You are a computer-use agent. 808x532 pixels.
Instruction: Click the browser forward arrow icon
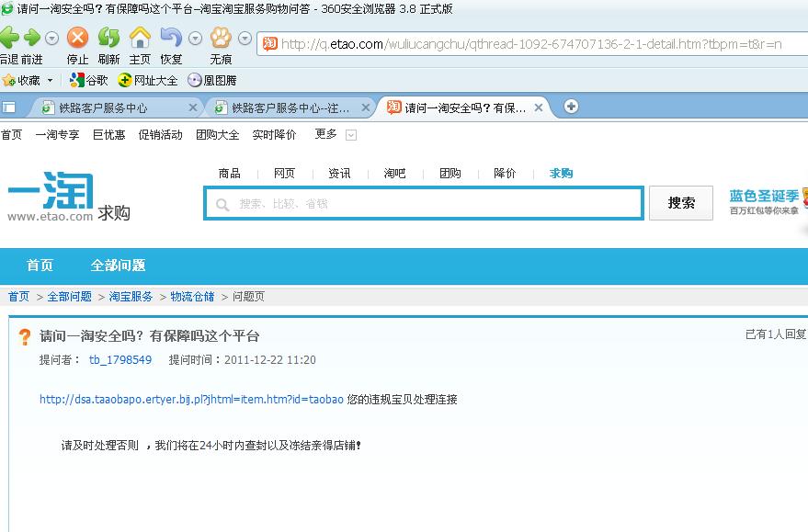pos(32,38)
